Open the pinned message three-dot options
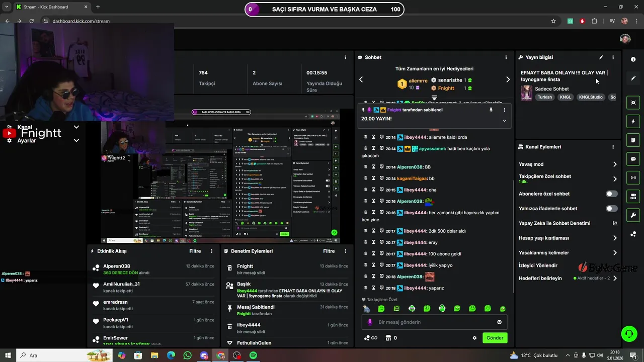The image size is (644, 362). click(504, 110)
